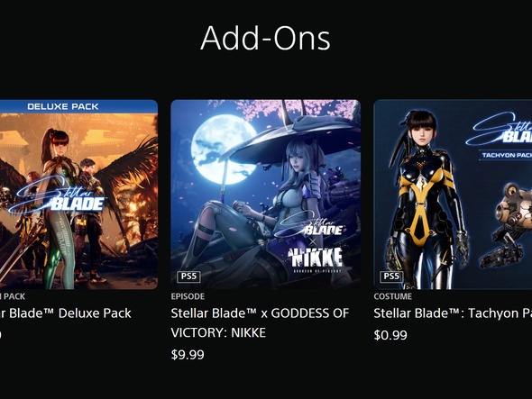Open the Stellar Blade: Tachyon Pack title
This screenshot has width=532, height=399.
point(453,313)
